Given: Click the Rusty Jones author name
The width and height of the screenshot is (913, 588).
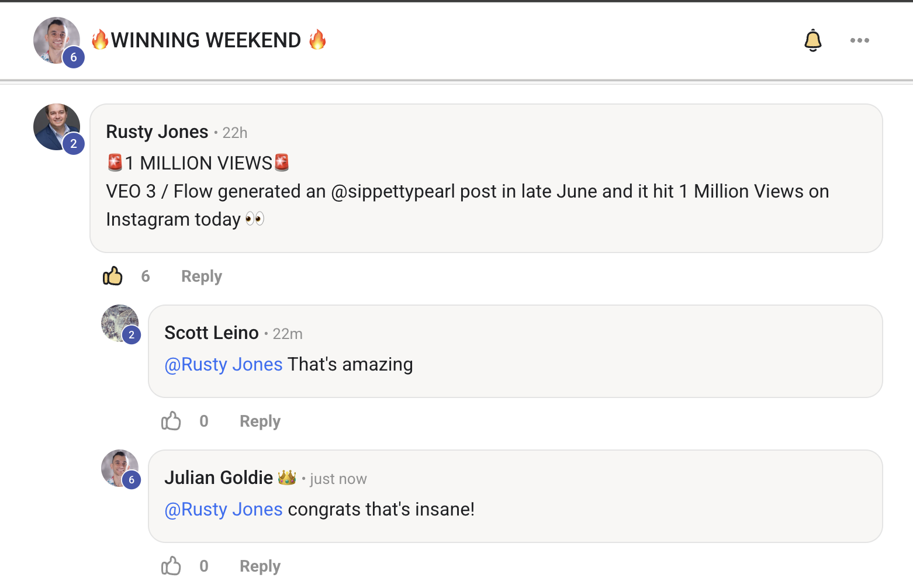Looking at the screenshot, I should tap(157, 132).
